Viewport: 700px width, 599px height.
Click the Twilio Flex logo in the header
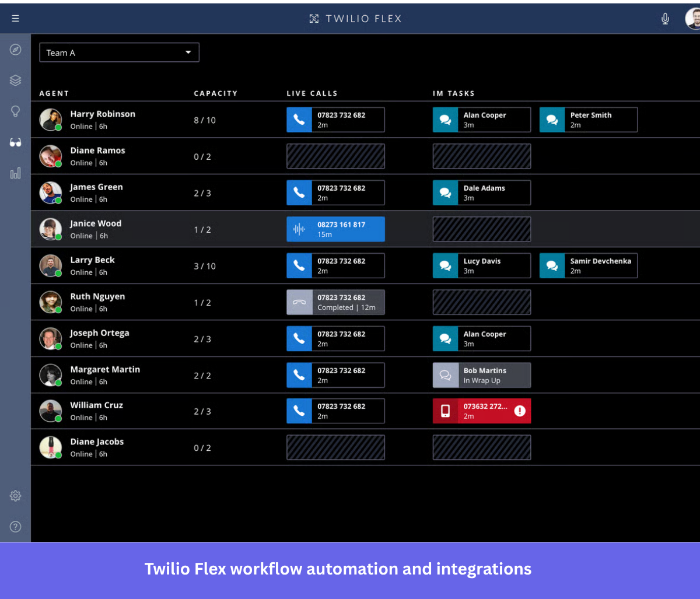pos(355,18)
